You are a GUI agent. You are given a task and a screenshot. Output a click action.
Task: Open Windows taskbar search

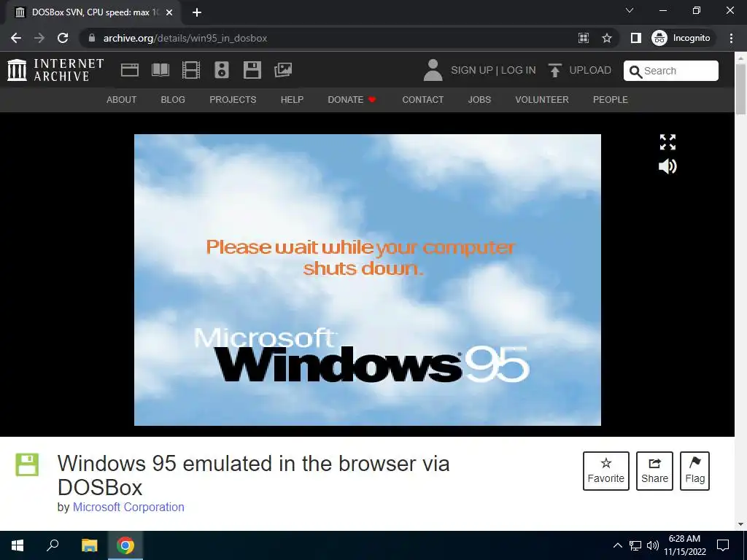coord(53,545)
